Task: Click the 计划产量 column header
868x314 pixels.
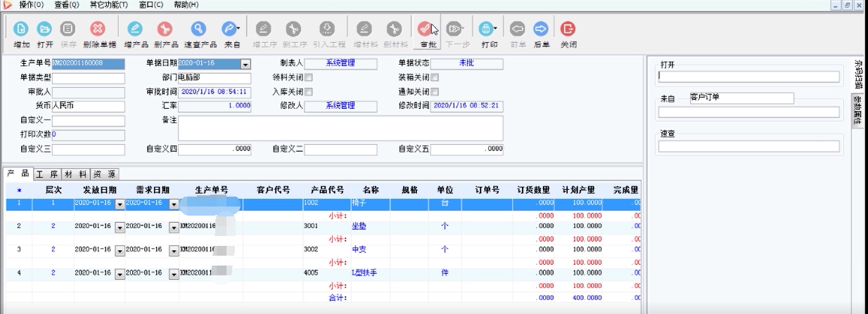Action: pos(578,190)
